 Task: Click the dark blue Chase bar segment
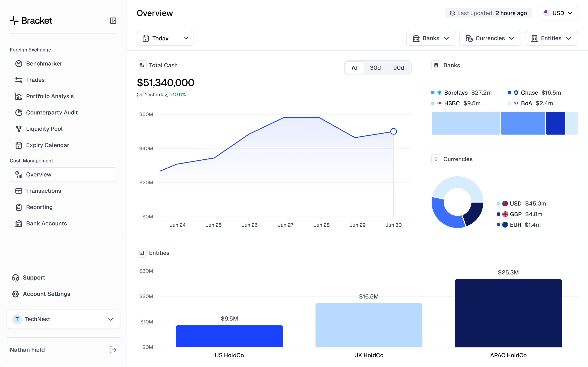pos(556,123)
